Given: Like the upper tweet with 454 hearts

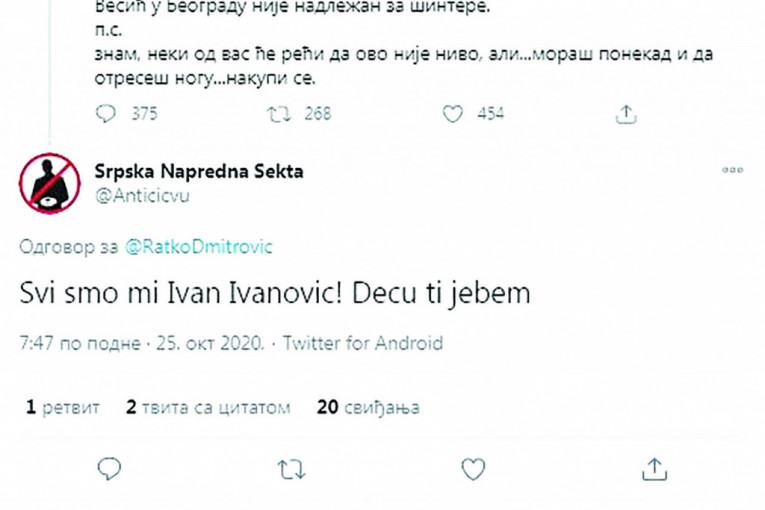Looking at the screenshot, I should tap(453, 114).
